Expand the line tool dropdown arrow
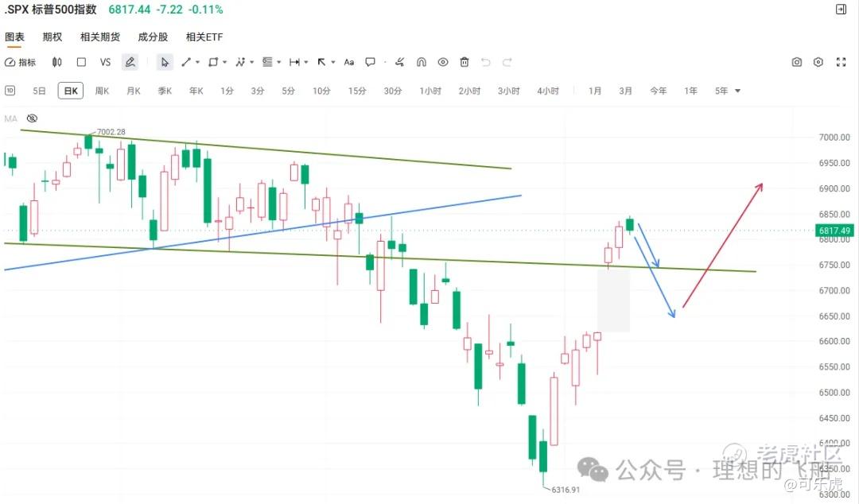The image size is (859, 504). click(197, 62)
